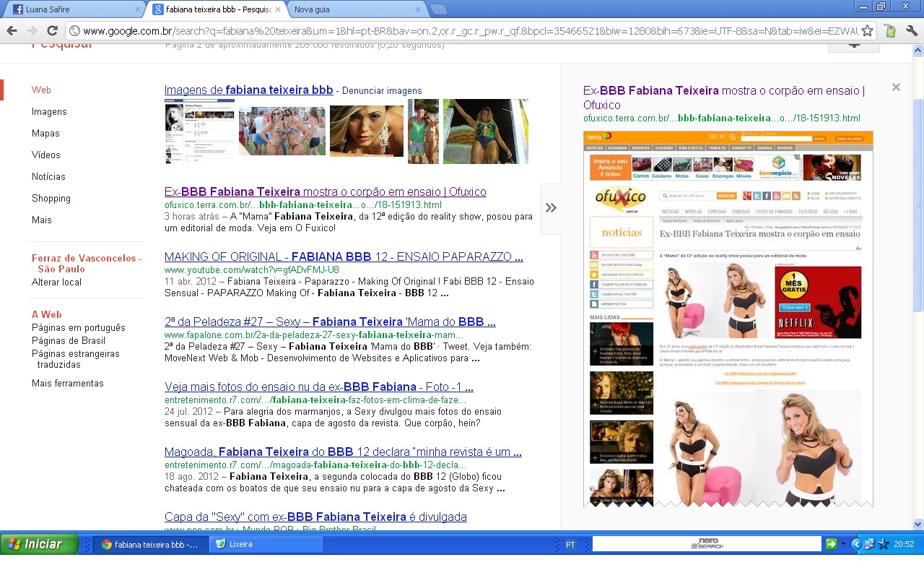This screenshot has width=924, height=578.
Task: Open the MAKING OF ORIGINAL YouTube result
Action: click(344, 257)
